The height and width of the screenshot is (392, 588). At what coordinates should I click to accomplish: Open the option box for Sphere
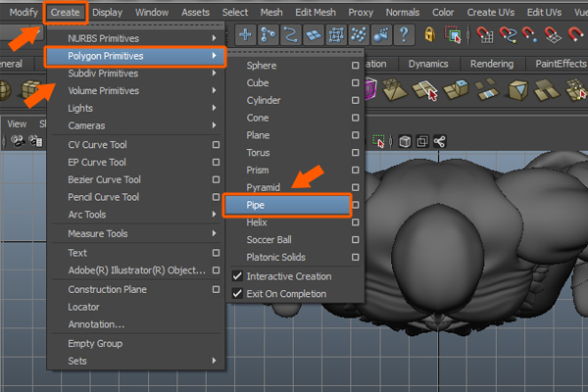click(x=355, y=66)
